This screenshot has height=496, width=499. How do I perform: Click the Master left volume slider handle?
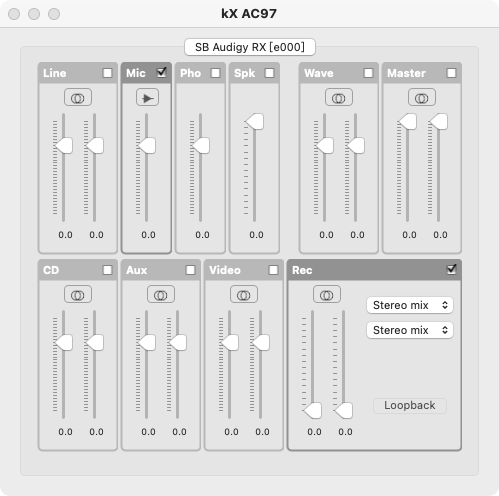tap(408, 121)
